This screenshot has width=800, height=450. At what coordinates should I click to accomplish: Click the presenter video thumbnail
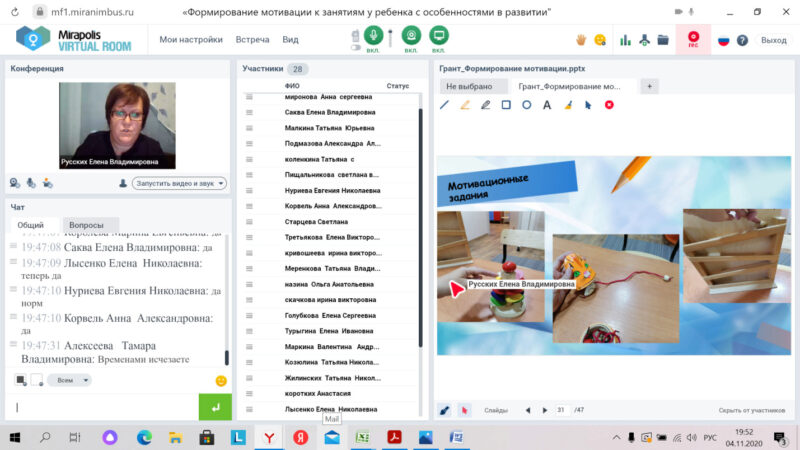pyautogui.click(x=117, y=126)
